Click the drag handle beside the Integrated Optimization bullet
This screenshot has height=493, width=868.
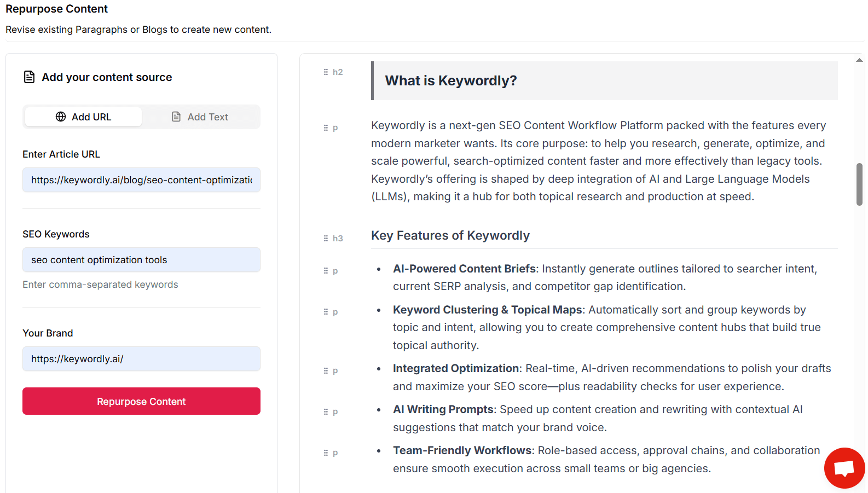pyautogui.click(x=325, y=370)
